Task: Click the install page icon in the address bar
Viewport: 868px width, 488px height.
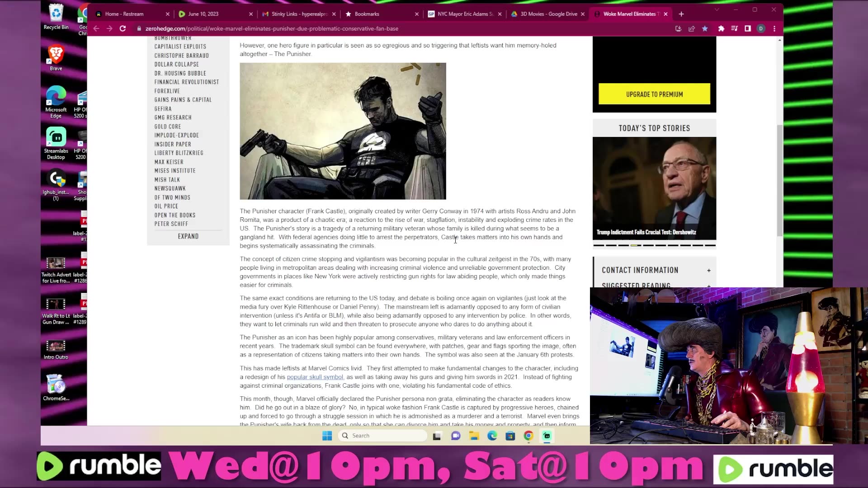Action: [678, 28]
